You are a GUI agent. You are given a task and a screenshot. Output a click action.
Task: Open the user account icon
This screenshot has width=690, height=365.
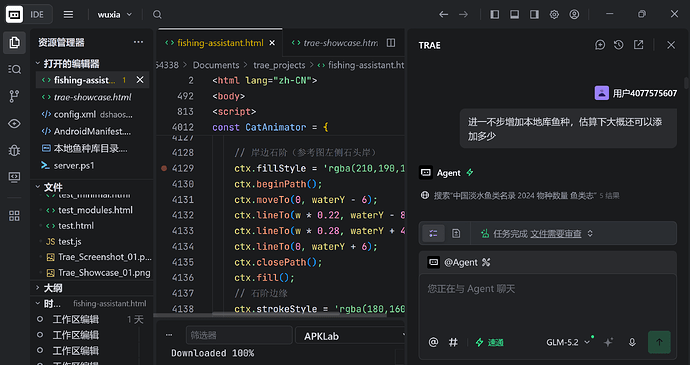pos(574,15)
